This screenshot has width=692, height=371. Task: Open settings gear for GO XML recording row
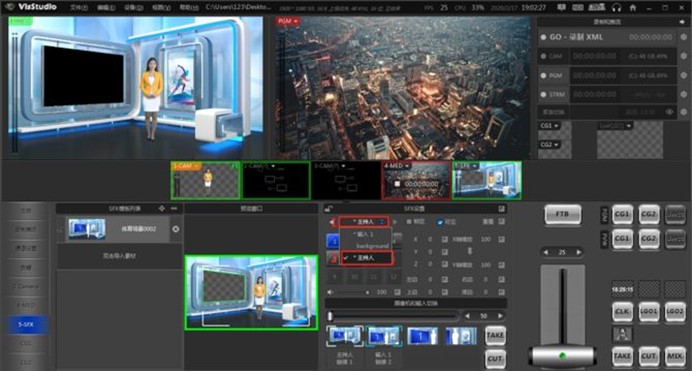[x=684, y=37]
